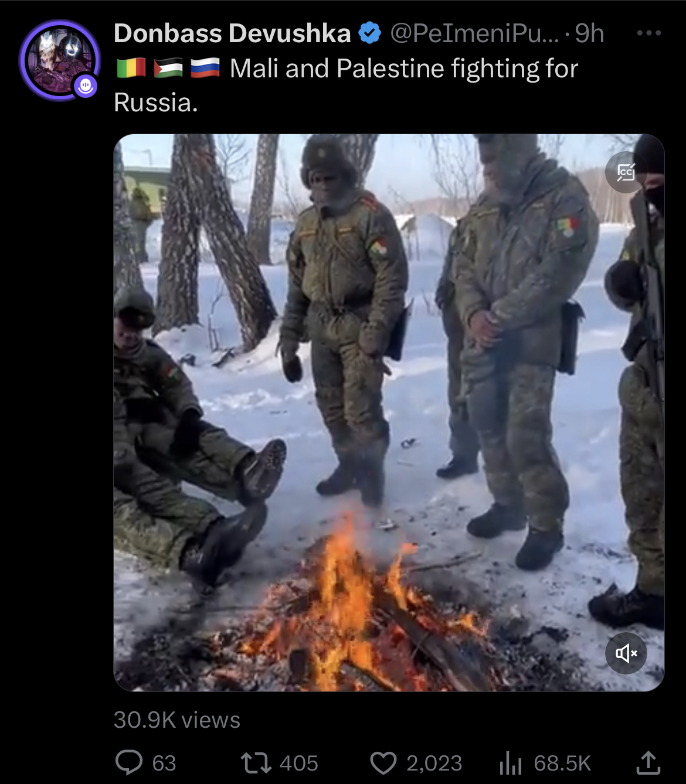Open the reply comment icon
This screenshot has height=784, width=686.
tap(129, 763)
